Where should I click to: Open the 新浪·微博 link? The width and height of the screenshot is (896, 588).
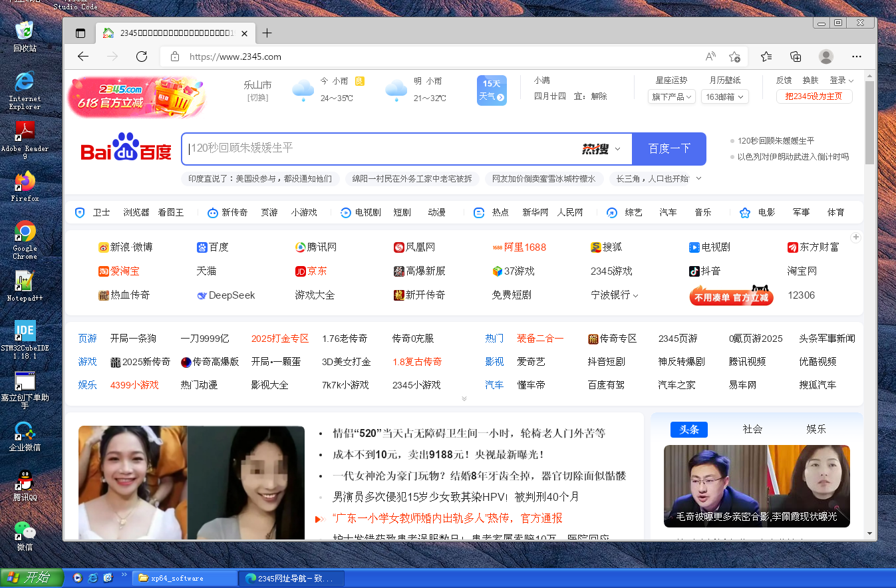(126, 247)
